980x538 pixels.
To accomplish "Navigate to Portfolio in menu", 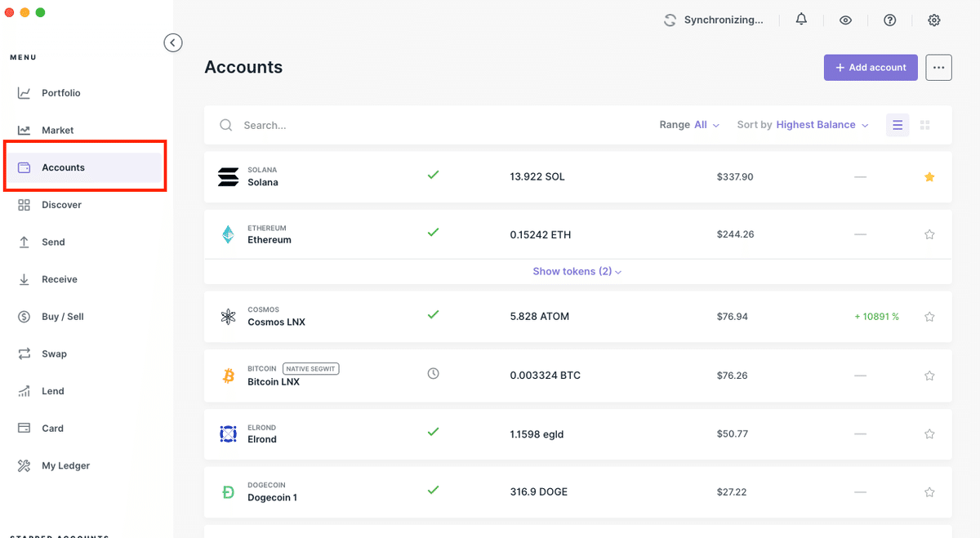I will (60, 93).
